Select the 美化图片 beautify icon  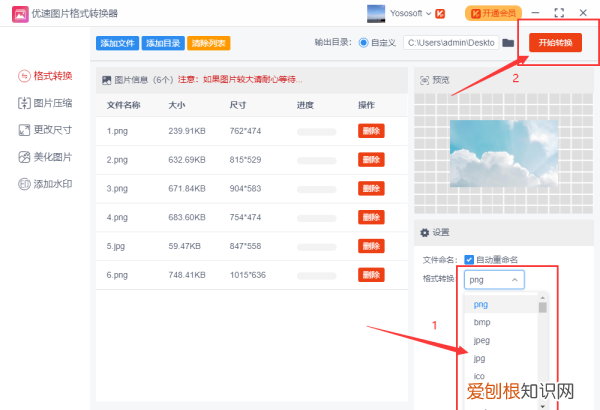[x=24, y=157]
